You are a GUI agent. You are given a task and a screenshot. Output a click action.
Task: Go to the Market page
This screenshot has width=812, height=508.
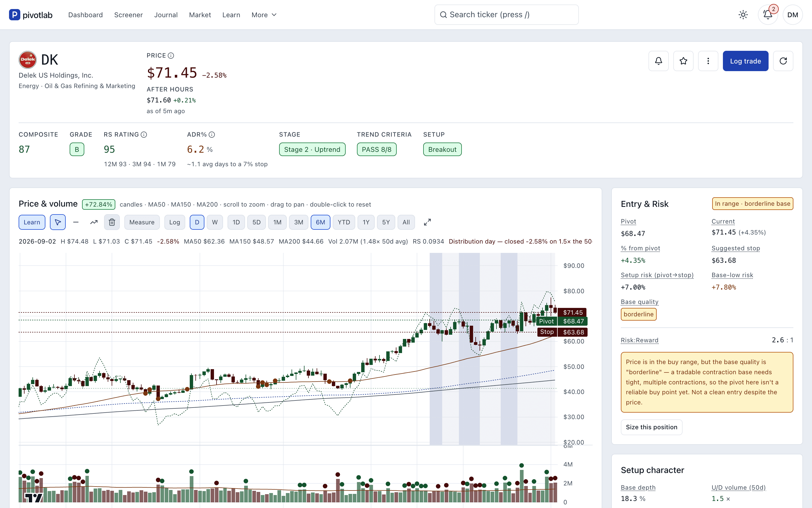click(x=200, y=15)
